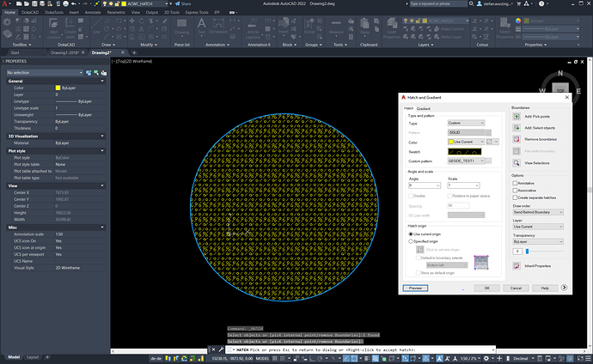
Task: Switch to the Gradient tab
Action: pyautogui.click(x=424, y=108)
